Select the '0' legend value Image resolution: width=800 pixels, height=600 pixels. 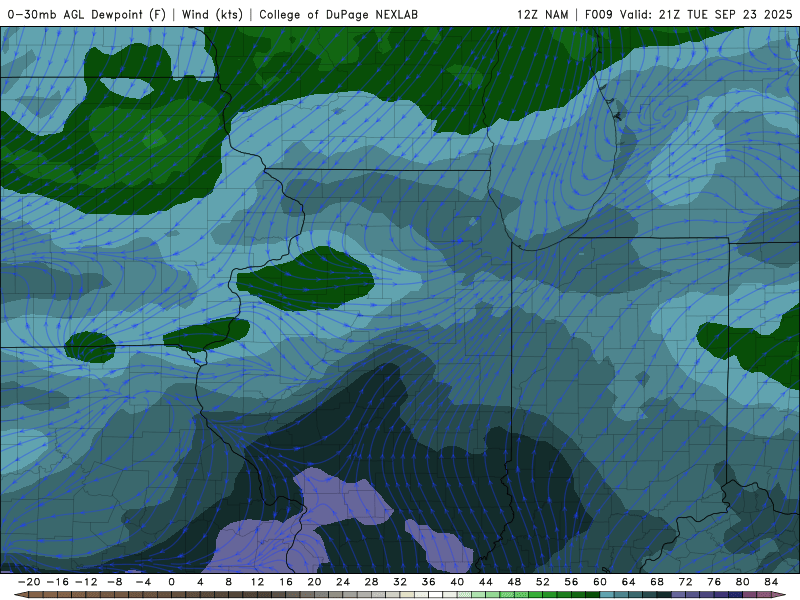(171, 582)
